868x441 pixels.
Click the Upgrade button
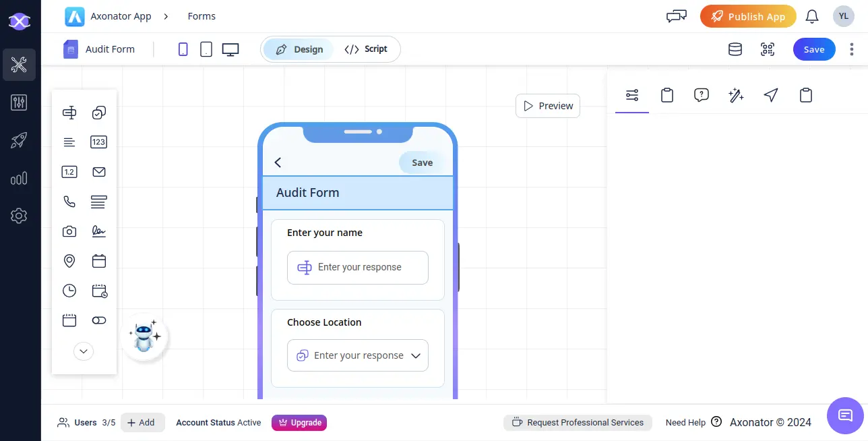point(299,423)
